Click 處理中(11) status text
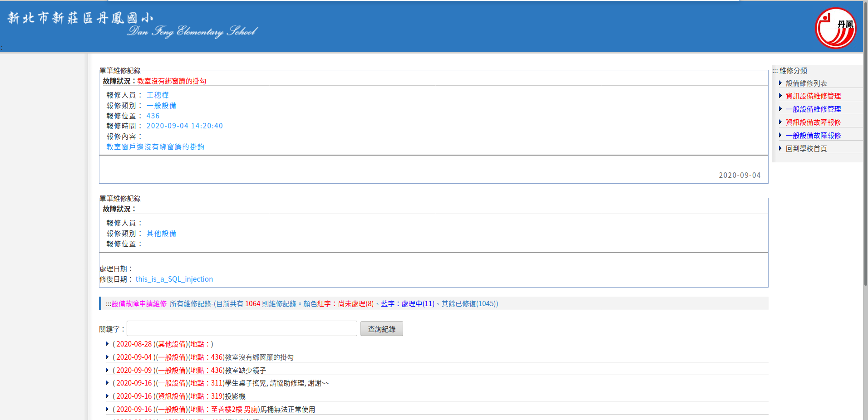This screenshot has width=868, height=420. [x=418, y=304]
